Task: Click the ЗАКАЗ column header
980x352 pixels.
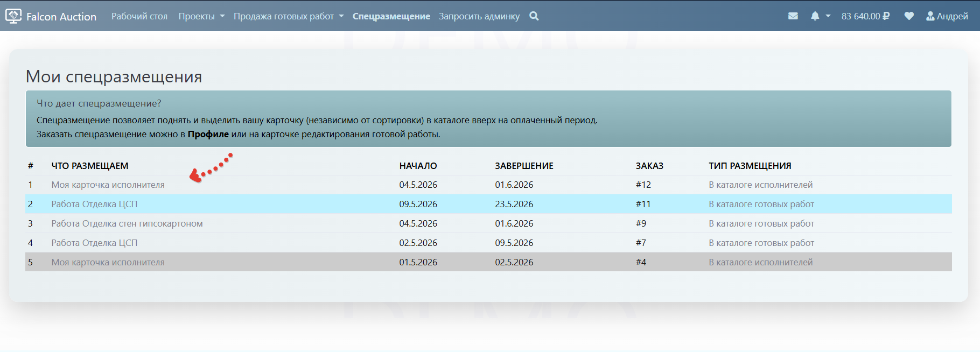Action: pyautogui.click(x=649, y=166)
